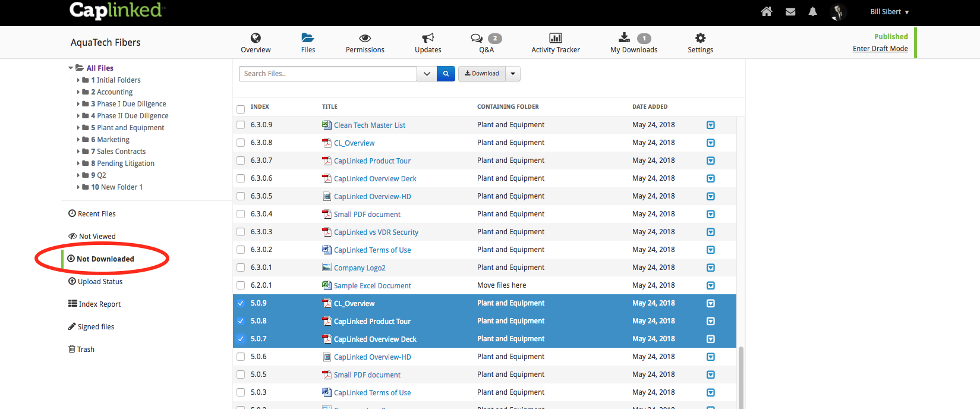Uncheck the box for row 5.0.8

(x=241, y=321)
